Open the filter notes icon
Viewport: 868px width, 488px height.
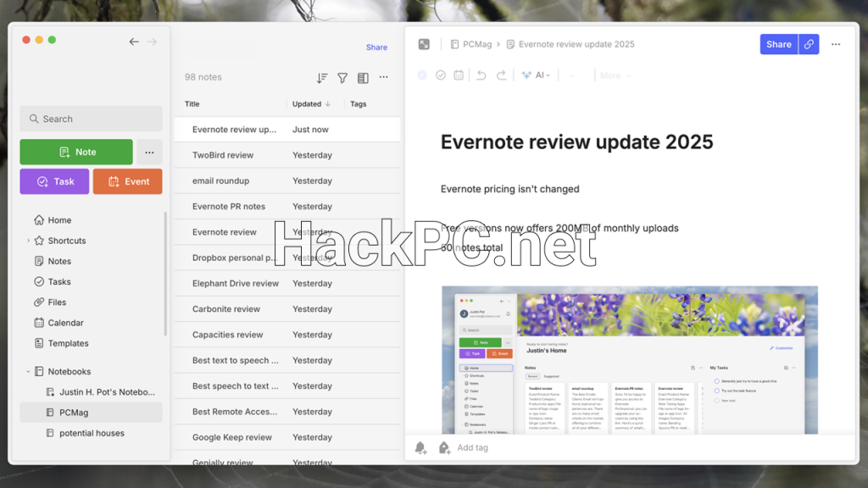[x=342, y=78]
